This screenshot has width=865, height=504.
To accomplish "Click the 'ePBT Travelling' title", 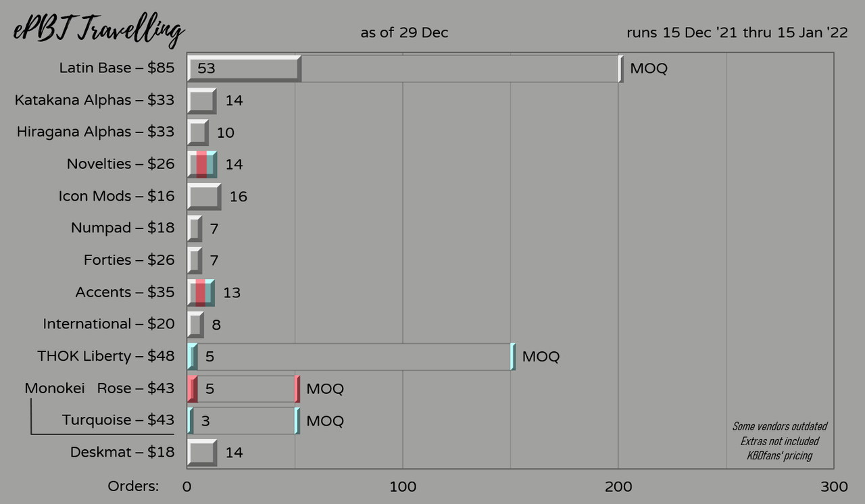I will (x=99, y=30).
